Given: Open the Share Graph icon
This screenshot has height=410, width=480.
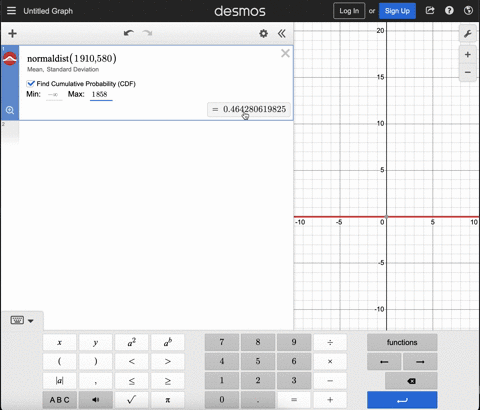Looking at the screenshot, I should (x=430, y=11).
